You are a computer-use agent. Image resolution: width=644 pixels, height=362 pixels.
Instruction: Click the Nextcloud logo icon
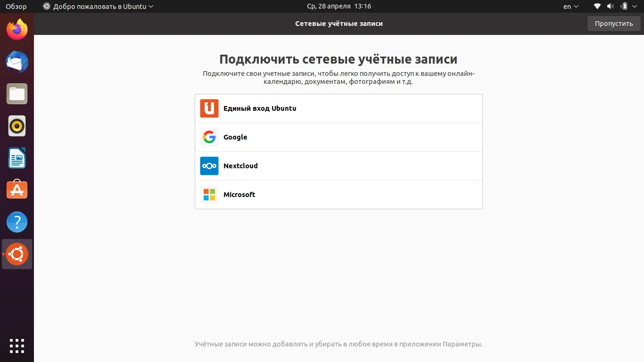(209, 166)
